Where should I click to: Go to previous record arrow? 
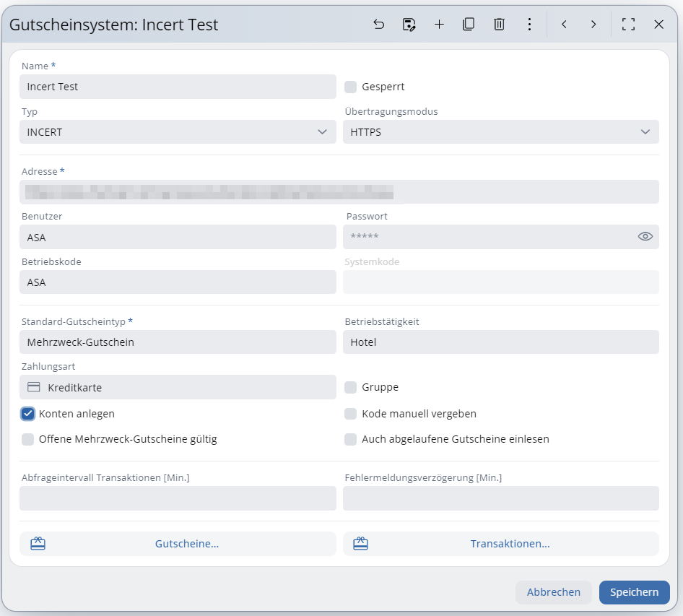point(564,25)
